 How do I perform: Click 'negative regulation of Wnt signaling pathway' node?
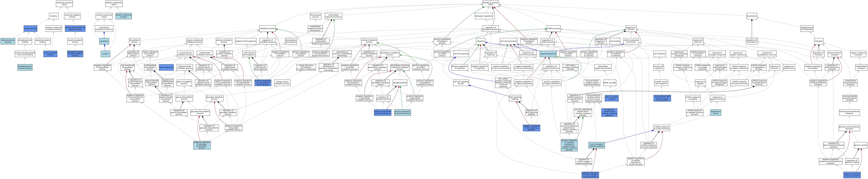pos(531,128)
